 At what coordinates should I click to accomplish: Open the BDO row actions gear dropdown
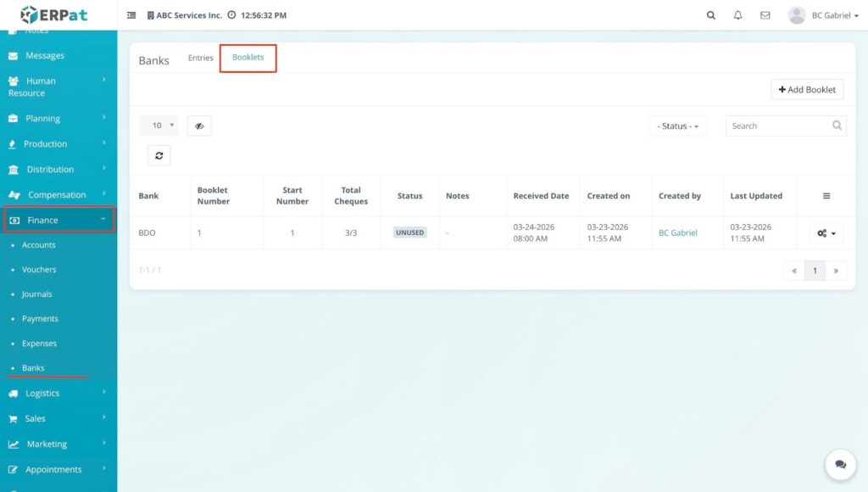(x=826, y=233)
